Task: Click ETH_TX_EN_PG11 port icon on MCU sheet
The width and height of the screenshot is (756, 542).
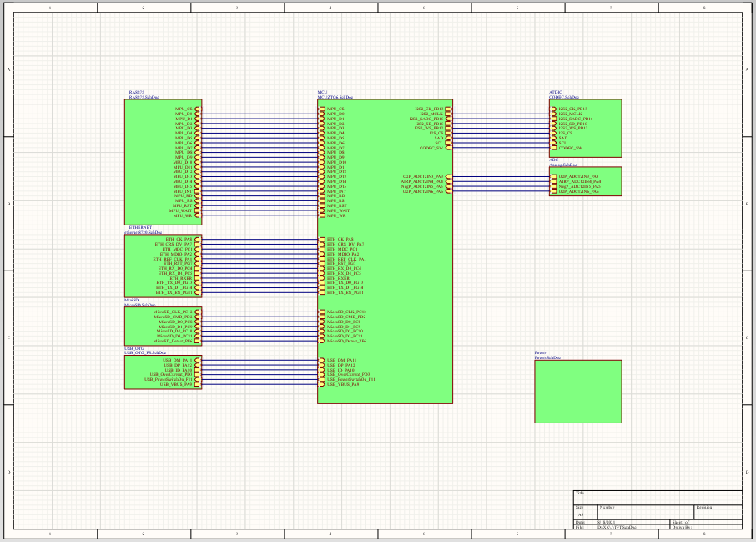Action: tap(321, 292)
